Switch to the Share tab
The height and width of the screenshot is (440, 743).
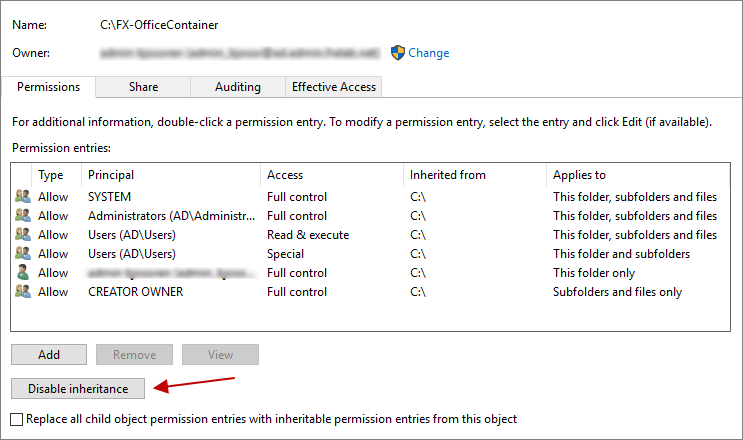coord(143,87)
